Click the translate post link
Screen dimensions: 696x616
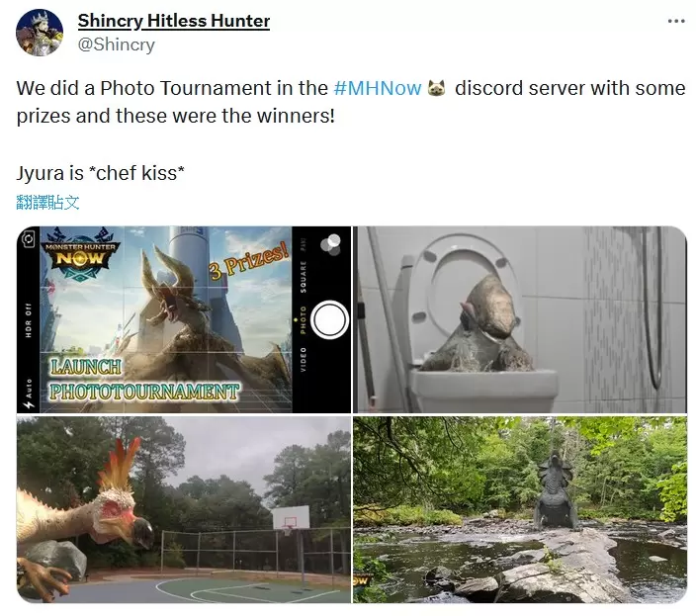47,203
